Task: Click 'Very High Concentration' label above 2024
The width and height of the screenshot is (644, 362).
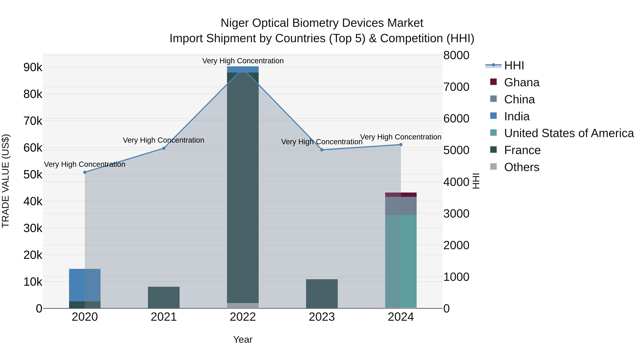Action: 401,137
